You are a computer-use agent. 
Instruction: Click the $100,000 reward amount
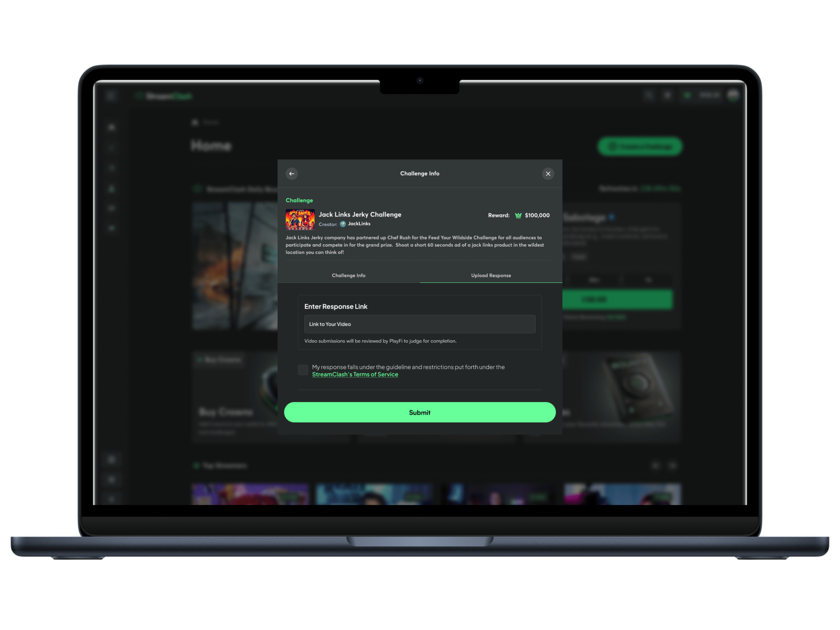pyautogui.click(x=537, y=215)
